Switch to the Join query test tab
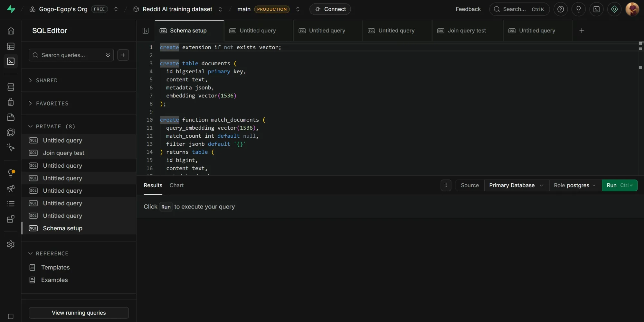The height and width of the screenshot is (322, 644). (467, 31)
